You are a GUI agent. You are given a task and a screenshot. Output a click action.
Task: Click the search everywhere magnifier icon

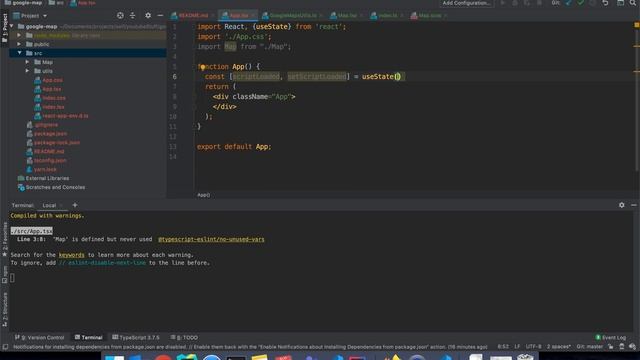point(633,3)
